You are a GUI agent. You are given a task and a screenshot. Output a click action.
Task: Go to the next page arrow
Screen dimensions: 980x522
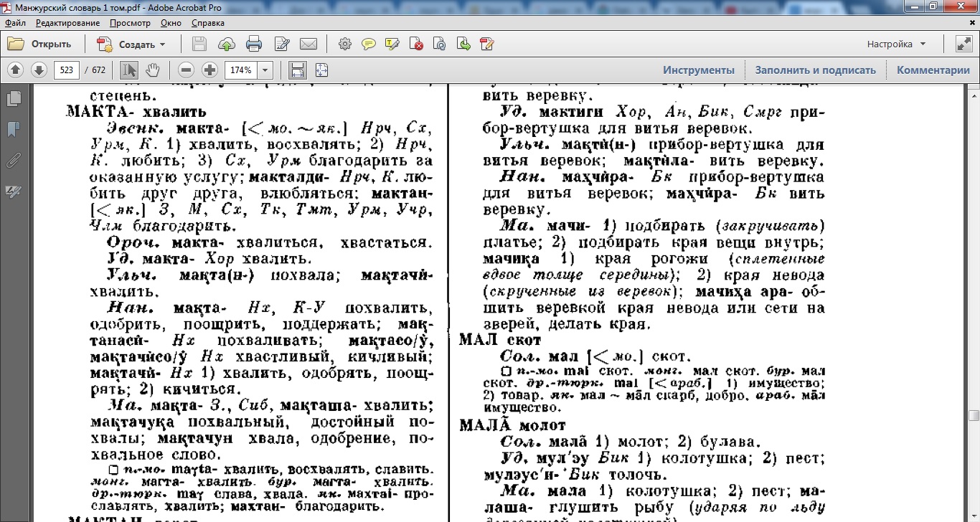(x=39, y=70)
